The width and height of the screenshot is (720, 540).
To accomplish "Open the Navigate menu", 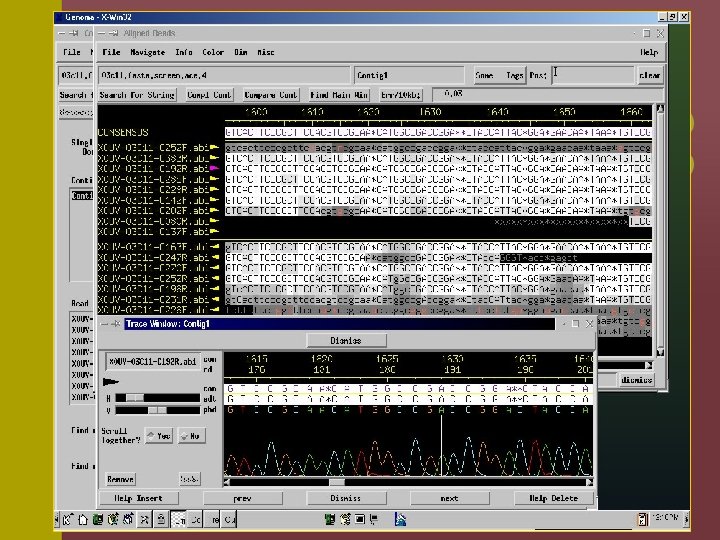I will click(x=146, y=52).
